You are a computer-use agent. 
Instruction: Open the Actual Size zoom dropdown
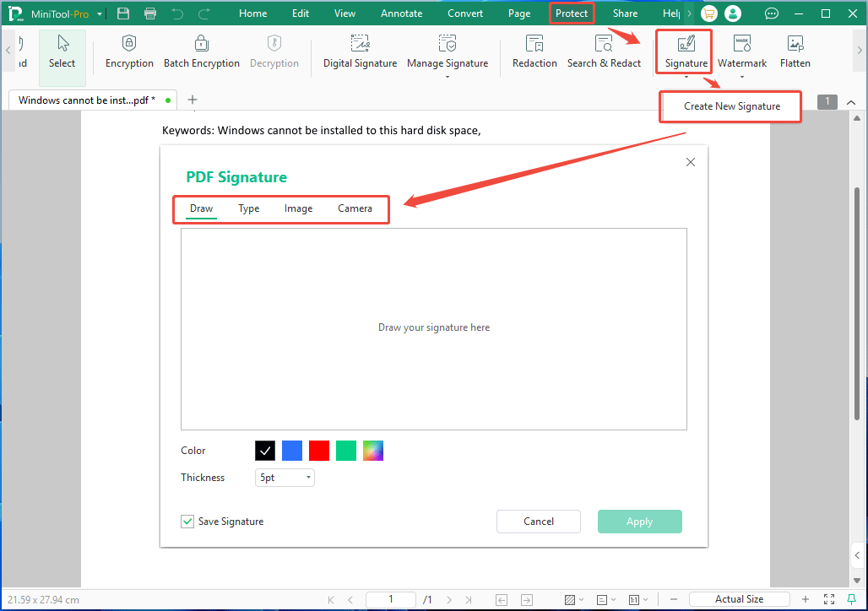740,598
